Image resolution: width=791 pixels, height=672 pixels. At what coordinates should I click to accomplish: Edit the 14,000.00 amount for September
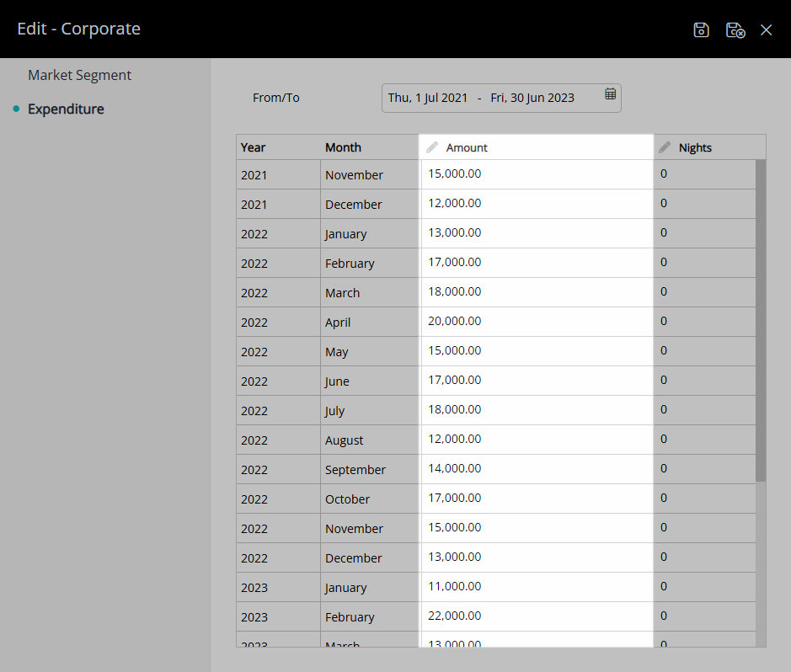537,469
